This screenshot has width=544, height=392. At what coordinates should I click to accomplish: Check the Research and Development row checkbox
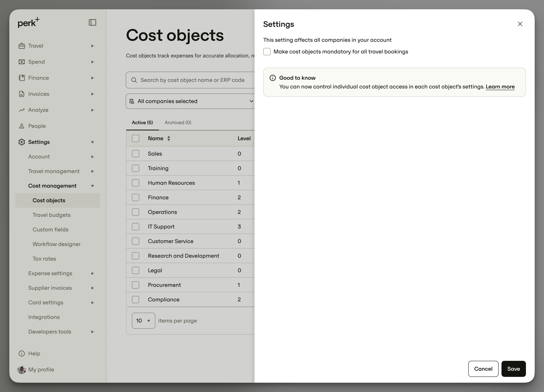coord(136,256)
